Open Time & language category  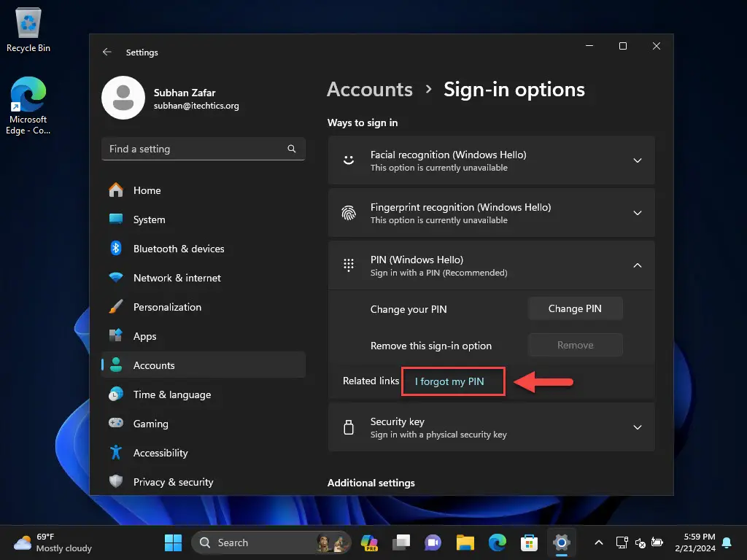[x=204, y=394]
